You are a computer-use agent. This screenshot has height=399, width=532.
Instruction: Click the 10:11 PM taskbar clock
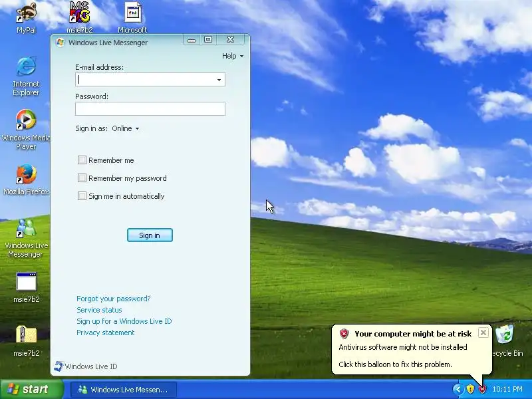507,389
